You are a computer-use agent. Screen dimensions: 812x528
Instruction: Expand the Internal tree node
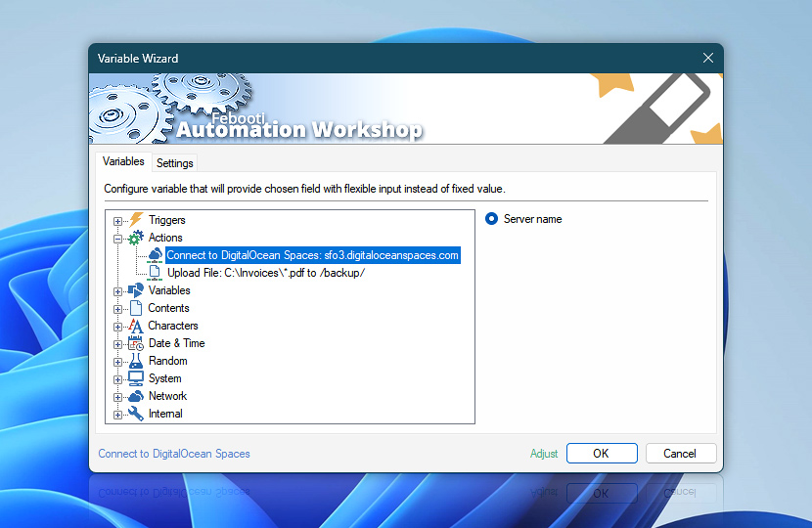(x=117, y=415)
